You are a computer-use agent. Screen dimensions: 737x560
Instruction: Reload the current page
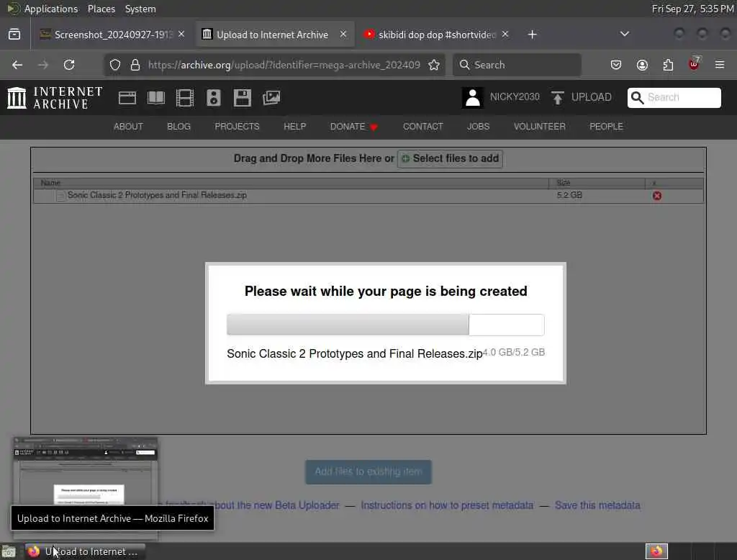(69, 65)
